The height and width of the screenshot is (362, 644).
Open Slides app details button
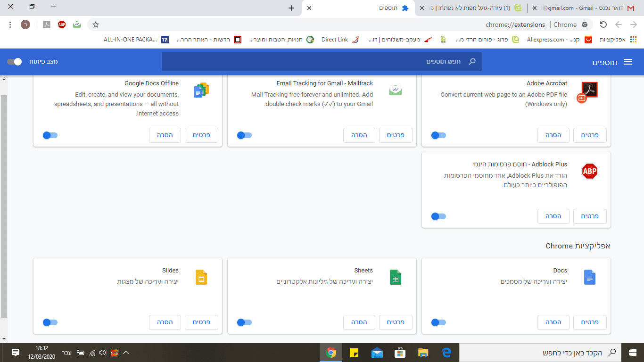pyautogui.click(x=201, y=322)
